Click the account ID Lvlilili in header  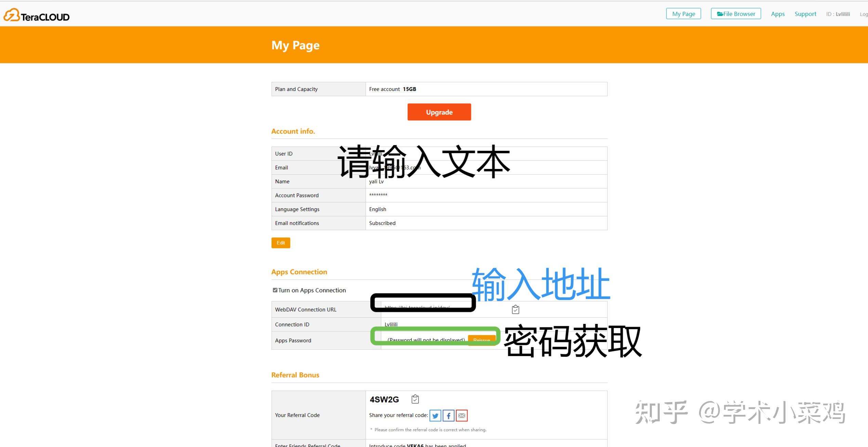coord(842,14)
